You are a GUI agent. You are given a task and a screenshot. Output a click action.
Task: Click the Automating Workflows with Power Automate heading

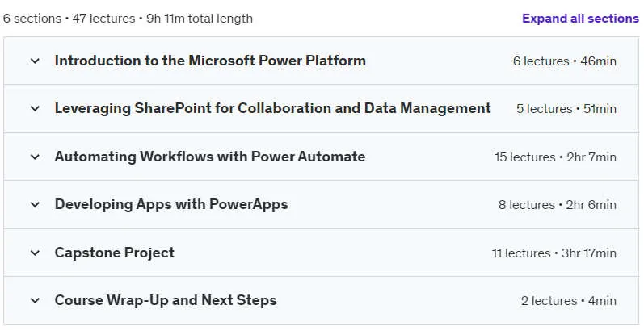[210, 157]
